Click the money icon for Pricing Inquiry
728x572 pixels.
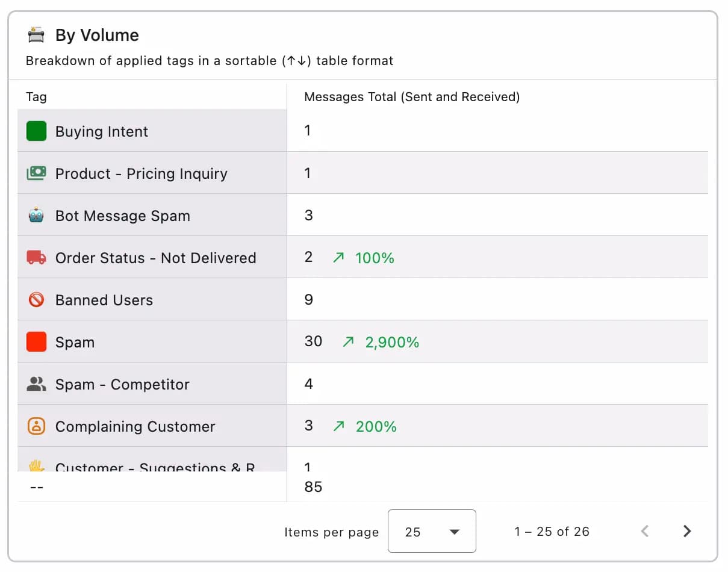click(x=36, y=173)
